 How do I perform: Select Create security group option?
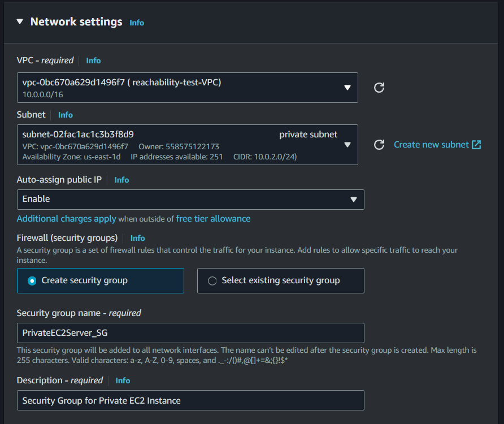(101, 280)
